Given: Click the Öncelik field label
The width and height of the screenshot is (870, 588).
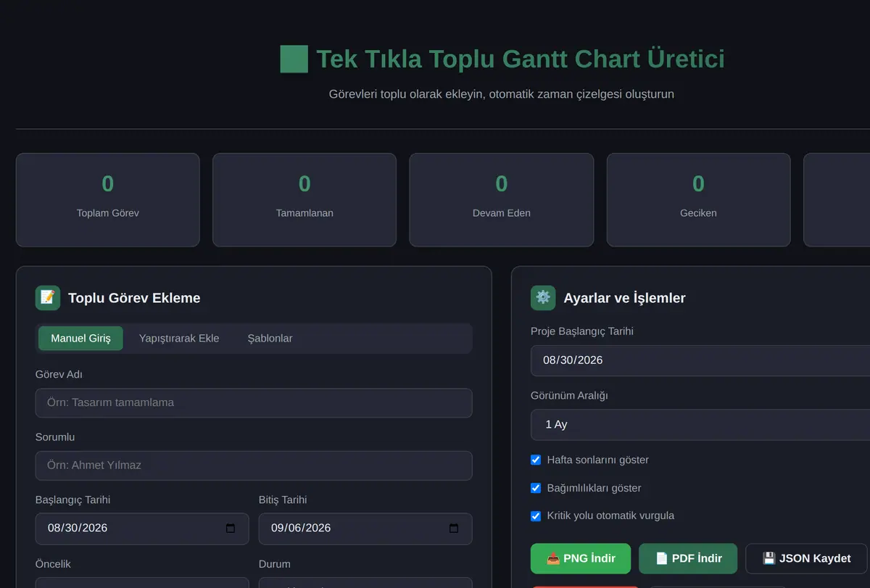Looking at the screenshot, I should [x=53, y=564].
